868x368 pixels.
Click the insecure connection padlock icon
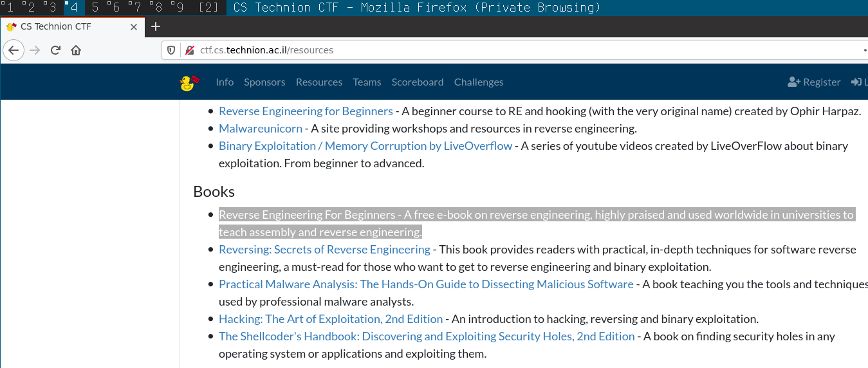[x=189, y=50]
